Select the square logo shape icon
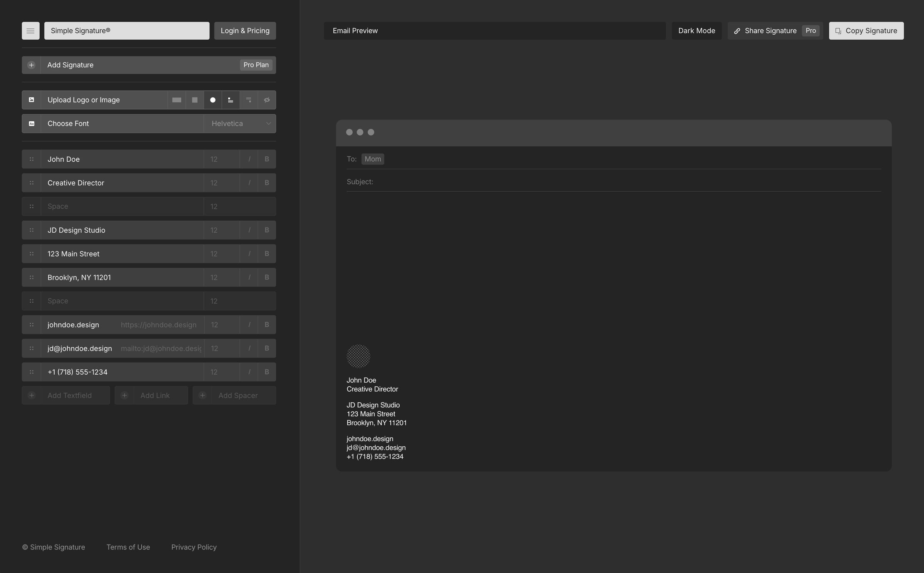 coord(195,100)
